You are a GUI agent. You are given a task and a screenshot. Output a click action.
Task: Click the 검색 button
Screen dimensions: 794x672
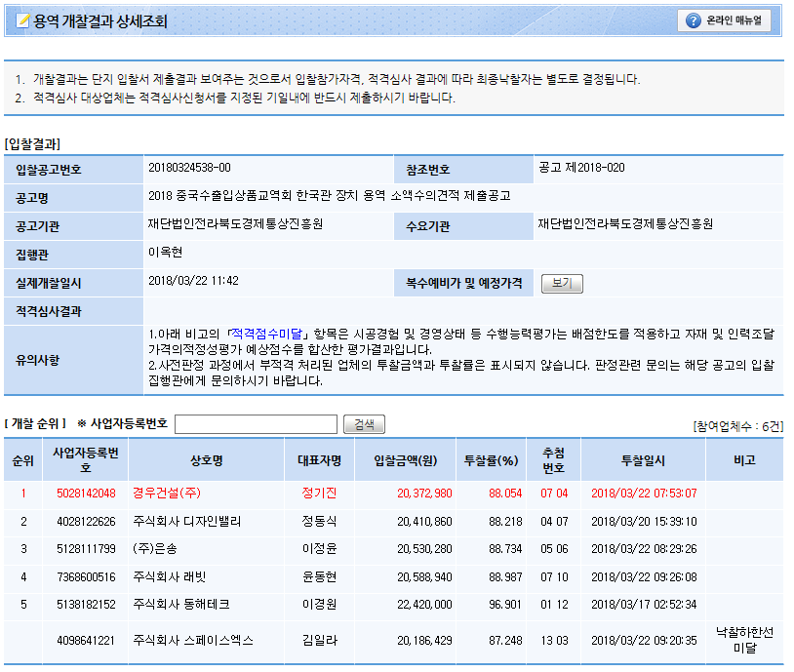[364, 424]
